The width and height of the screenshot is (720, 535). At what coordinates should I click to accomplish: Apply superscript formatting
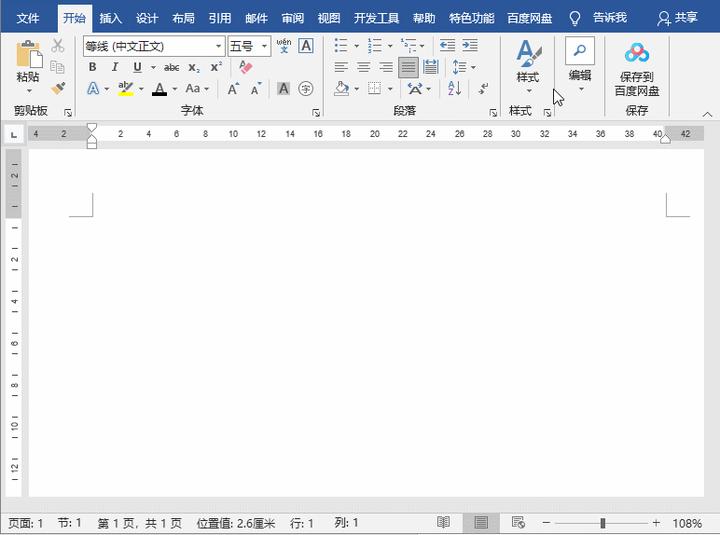tap(216, 68)
